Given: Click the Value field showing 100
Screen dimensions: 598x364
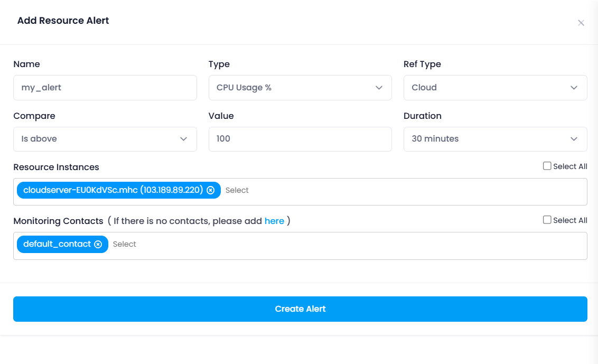Looking at the screenshot, I should (x=300, y=139).
